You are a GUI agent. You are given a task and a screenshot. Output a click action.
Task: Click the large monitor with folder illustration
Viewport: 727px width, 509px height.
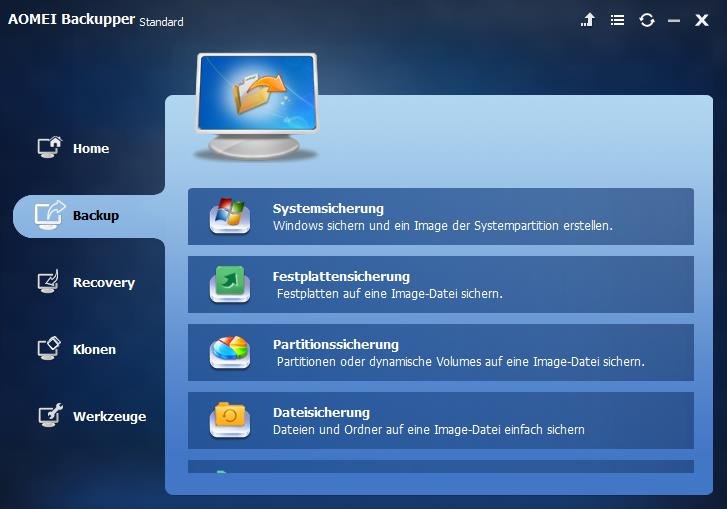point(257,106)
